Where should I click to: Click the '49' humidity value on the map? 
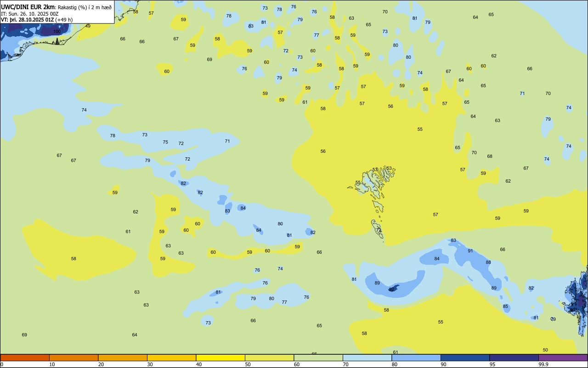[x=88, y=26]
